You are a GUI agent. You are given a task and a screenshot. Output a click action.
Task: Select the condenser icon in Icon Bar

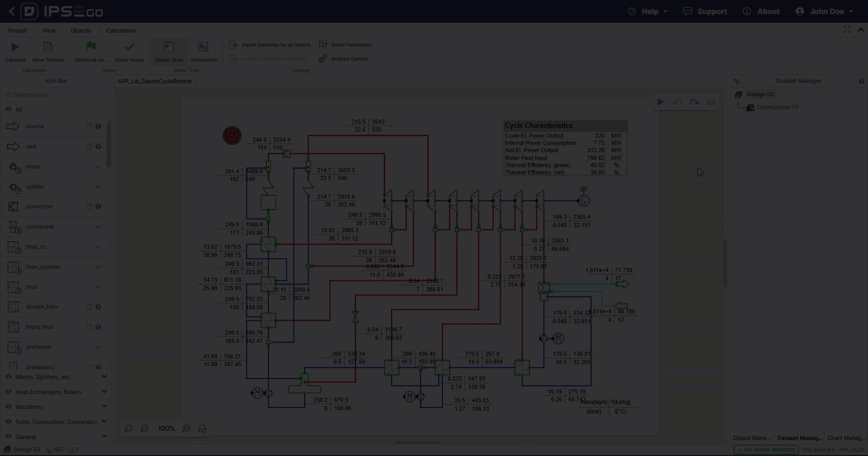40,227
